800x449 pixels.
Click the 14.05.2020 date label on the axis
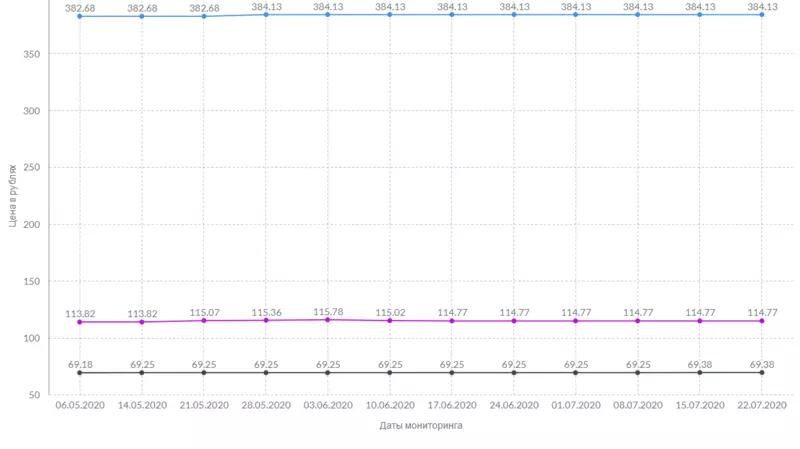pos(142,406)
